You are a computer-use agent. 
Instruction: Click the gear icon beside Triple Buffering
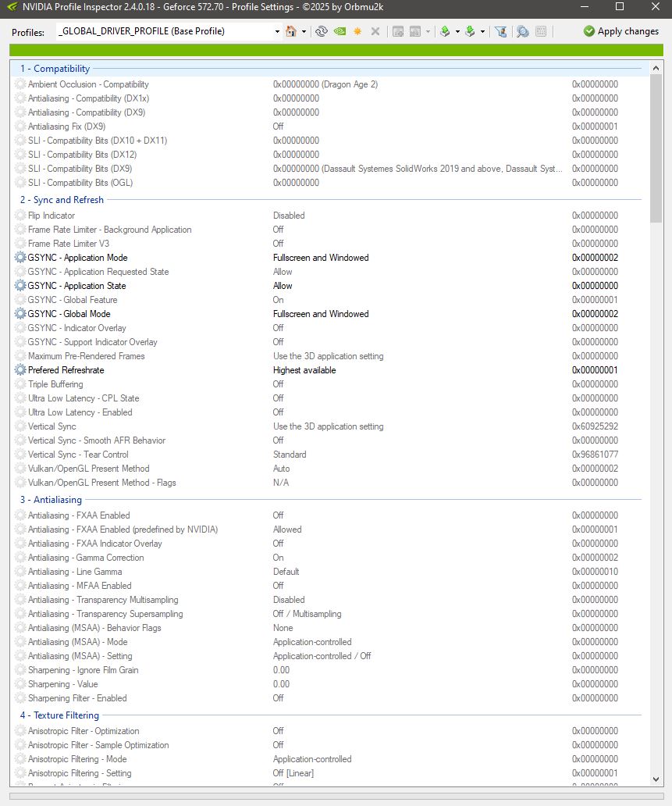(x=20, y=384)
